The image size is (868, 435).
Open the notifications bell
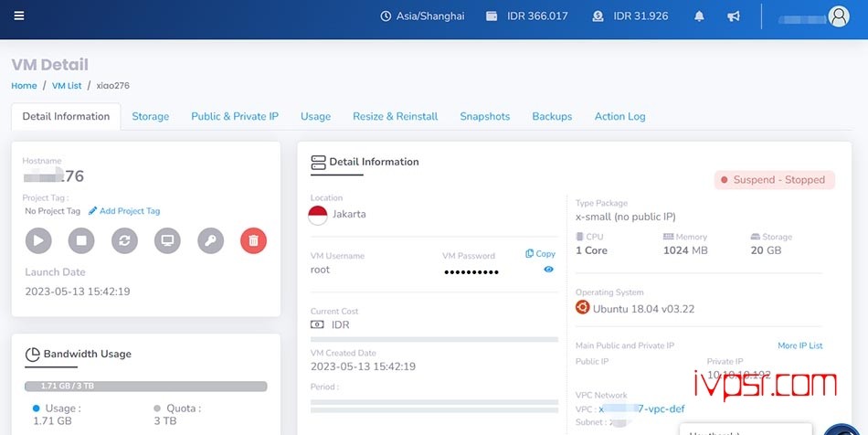point(699,16)
